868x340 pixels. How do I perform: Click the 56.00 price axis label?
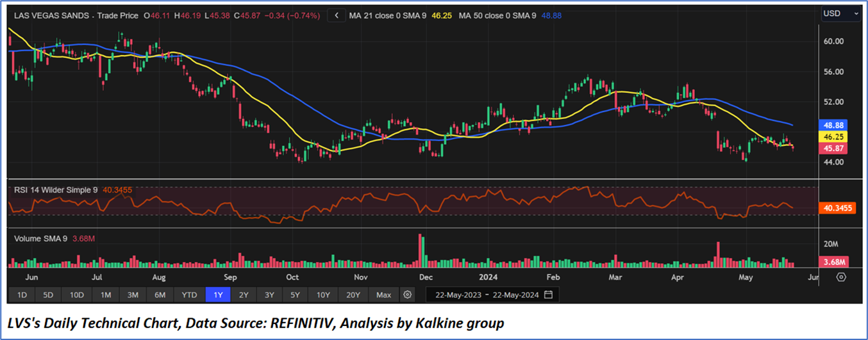[834, 72]
